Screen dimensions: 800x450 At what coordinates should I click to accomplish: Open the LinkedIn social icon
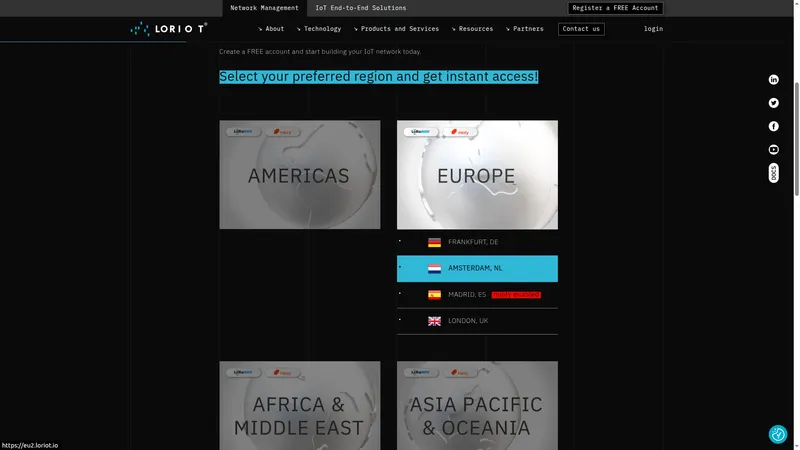[773, 80]
